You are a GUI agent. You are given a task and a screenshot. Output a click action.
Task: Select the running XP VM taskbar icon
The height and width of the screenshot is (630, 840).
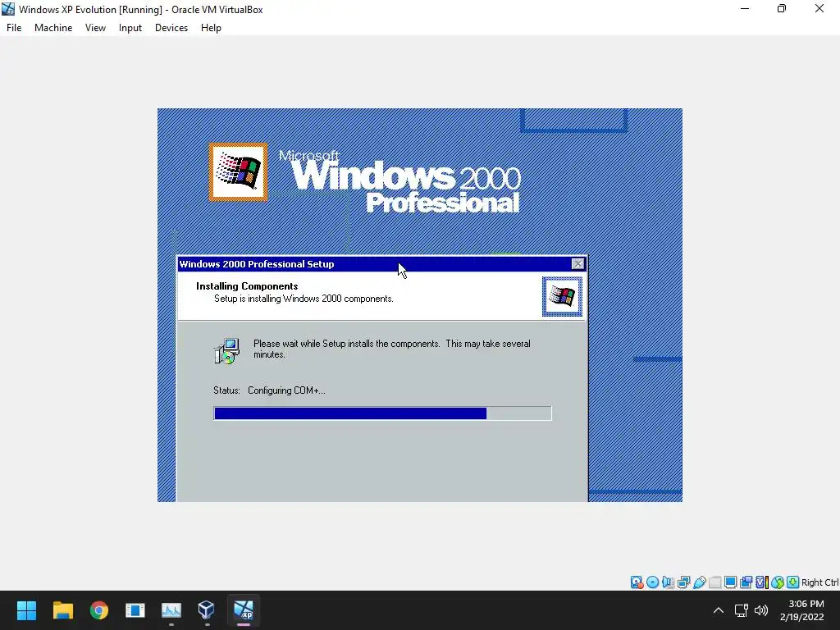243,610
